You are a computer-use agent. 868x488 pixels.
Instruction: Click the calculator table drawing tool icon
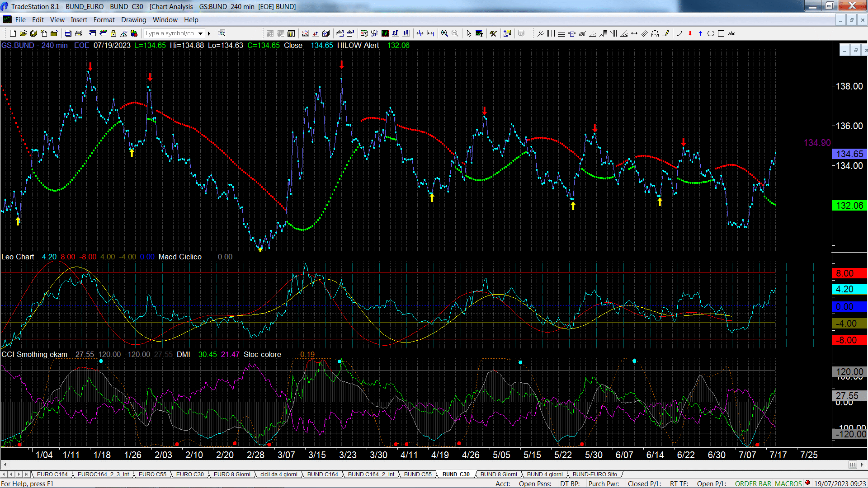(572, 33)
